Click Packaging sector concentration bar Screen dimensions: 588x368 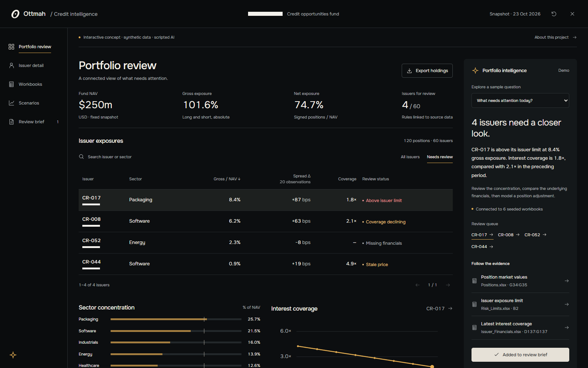point(176,319)
